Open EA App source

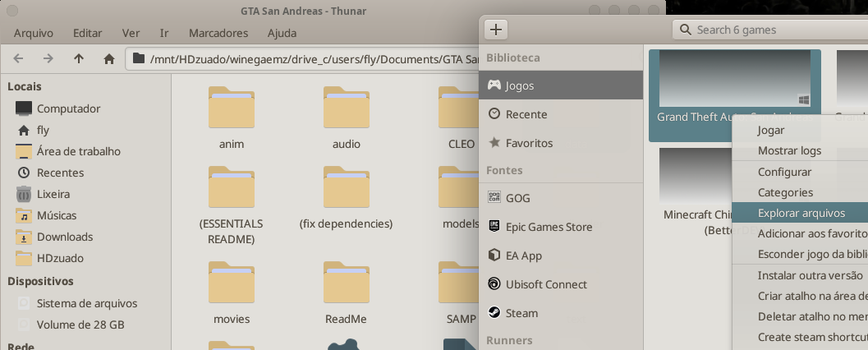(x=523, y=256)
